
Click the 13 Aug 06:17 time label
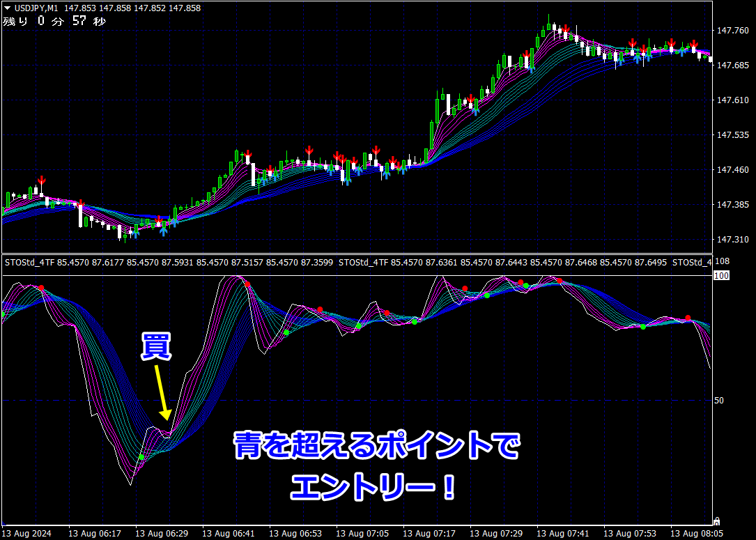point(95,534)
